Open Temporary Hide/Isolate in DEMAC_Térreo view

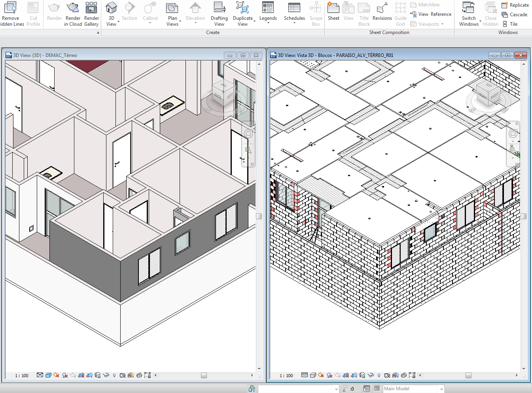(x=106, y=375)
